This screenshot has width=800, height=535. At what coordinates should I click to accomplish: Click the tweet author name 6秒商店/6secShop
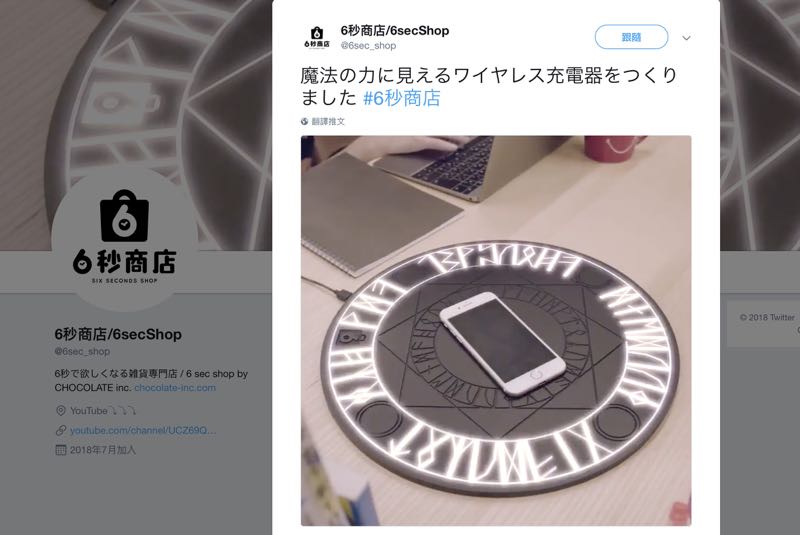coord(395,31)
